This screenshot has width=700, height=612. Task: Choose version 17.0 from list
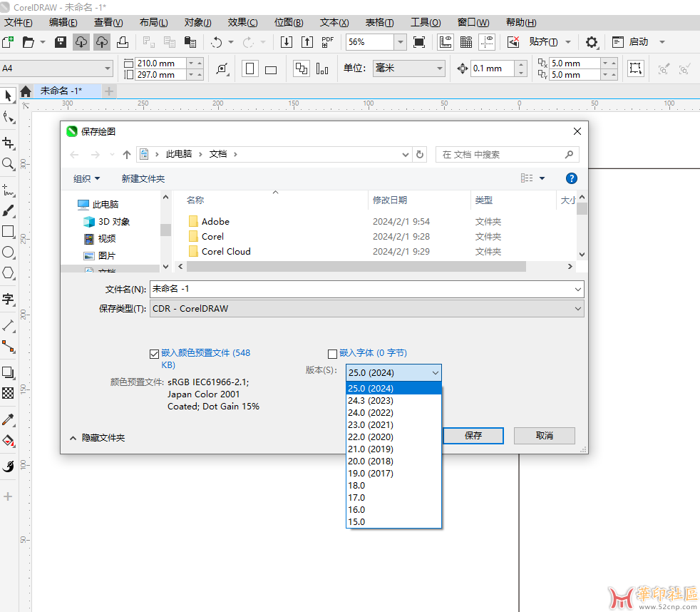393,498
